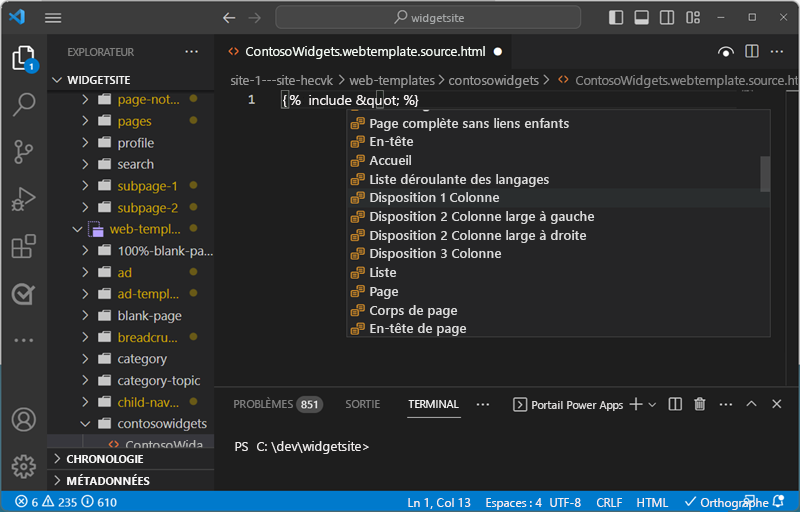Image resolution: width=800 pixels, height=512 pixels.
Task: Go forward with the right arrow
Action: 255,18
